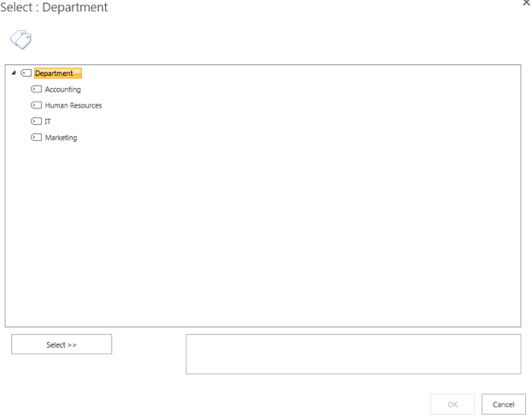The height and width of the screenshot is (418, 532).
Task: Click the tag icon next to Marketing
Action: [37, 138]
